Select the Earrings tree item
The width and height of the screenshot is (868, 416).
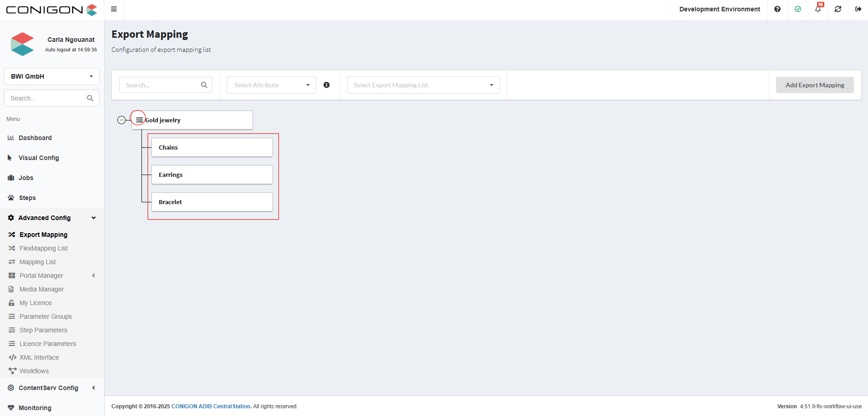(x=212, y=175)
